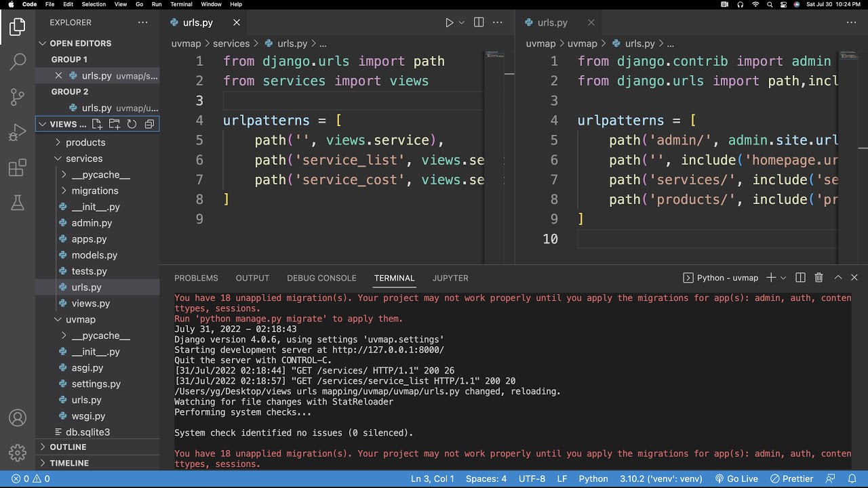Screen dimensions: 868x488
Task: Open the launch profile dropdown in terminal panel
Action: [x=783, y=278]
